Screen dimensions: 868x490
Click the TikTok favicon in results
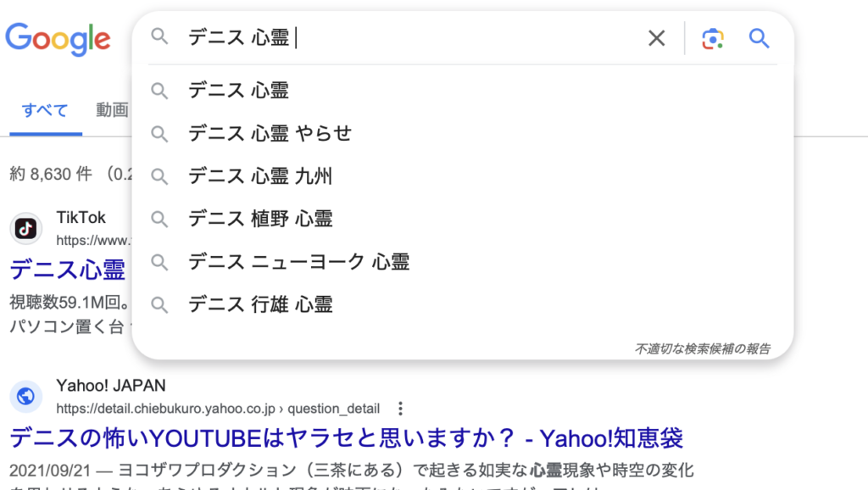pos(26,229)
